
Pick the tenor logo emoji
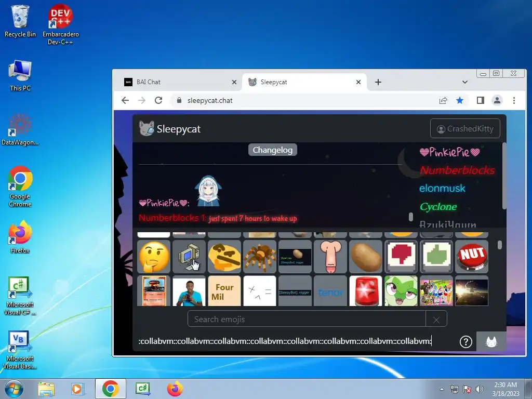pyautogui.click(x=330, y=291)
